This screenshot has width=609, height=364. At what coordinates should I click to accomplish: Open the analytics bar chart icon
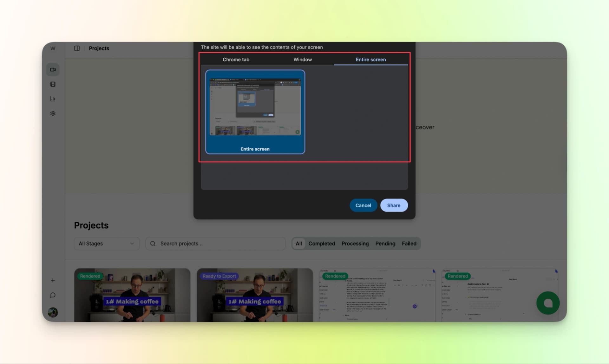point(53,99)
